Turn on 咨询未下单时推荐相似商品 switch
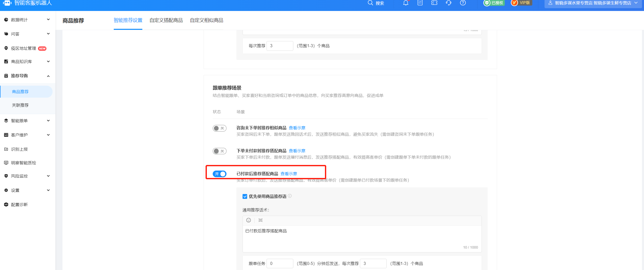644x270 pixels. [x=220, y=128]
